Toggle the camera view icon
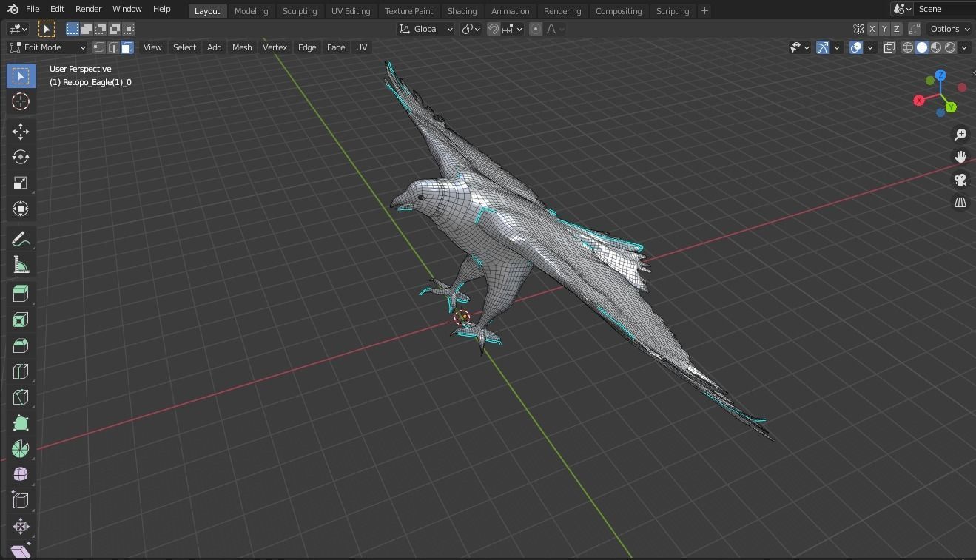Screen dimensions: 976x560 pyautogui.click(x=960, y=180)
